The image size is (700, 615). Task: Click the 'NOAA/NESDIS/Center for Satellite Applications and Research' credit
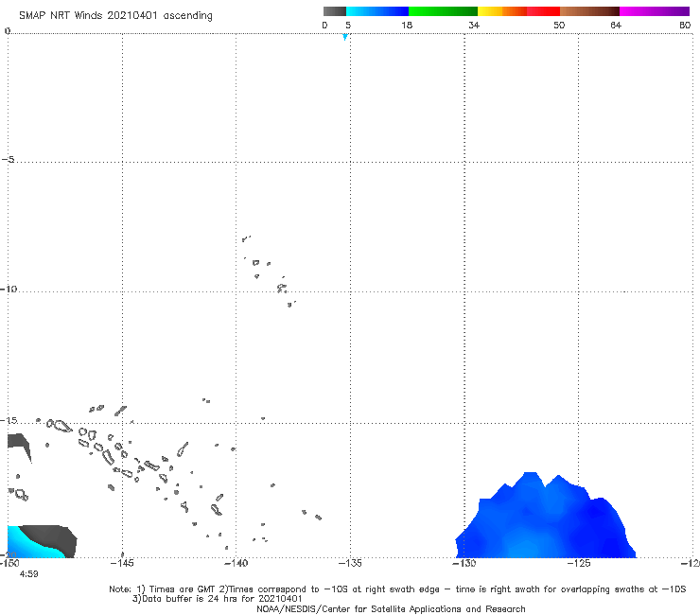[391, 609]
